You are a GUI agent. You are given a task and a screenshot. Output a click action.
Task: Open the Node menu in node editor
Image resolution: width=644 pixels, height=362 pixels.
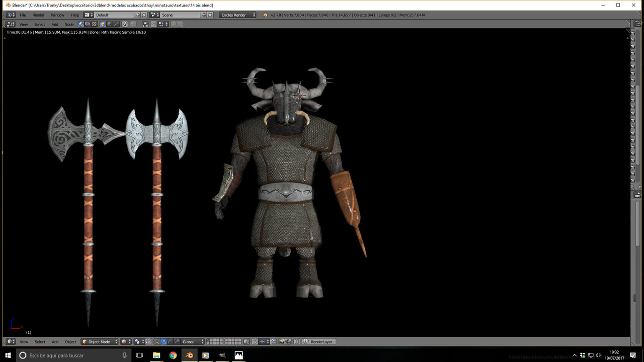69,24
